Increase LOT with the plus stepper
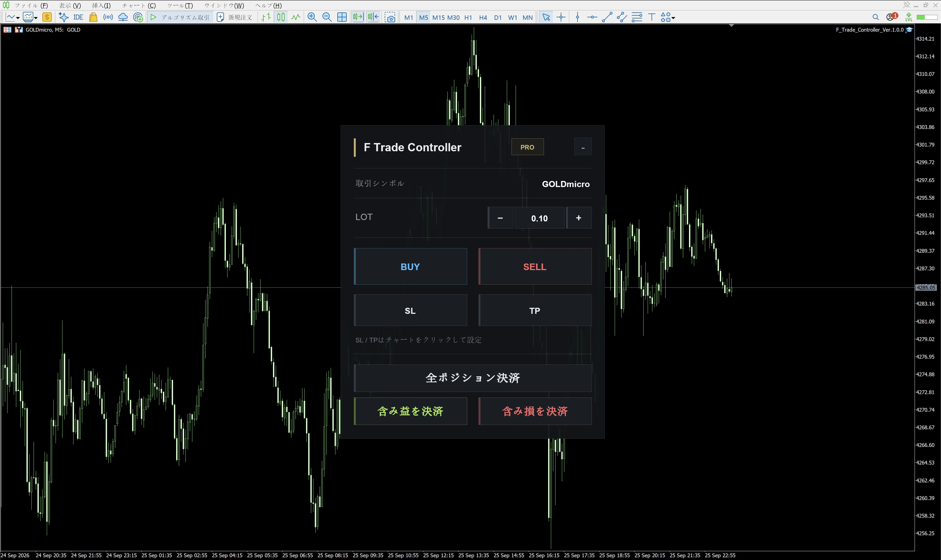The image size is (941, 560). pyautogui.click(x=579, y=218)
